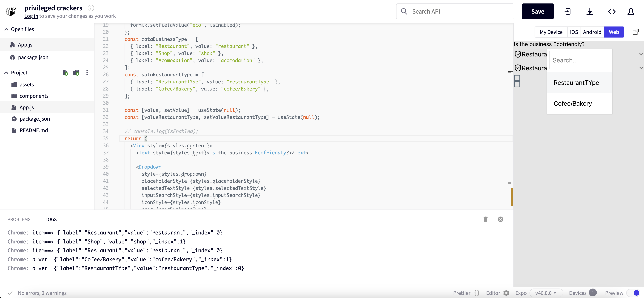Click the dropdown Search... input field
The height and width of the screenshot is (298, 644).
point(579,60)
